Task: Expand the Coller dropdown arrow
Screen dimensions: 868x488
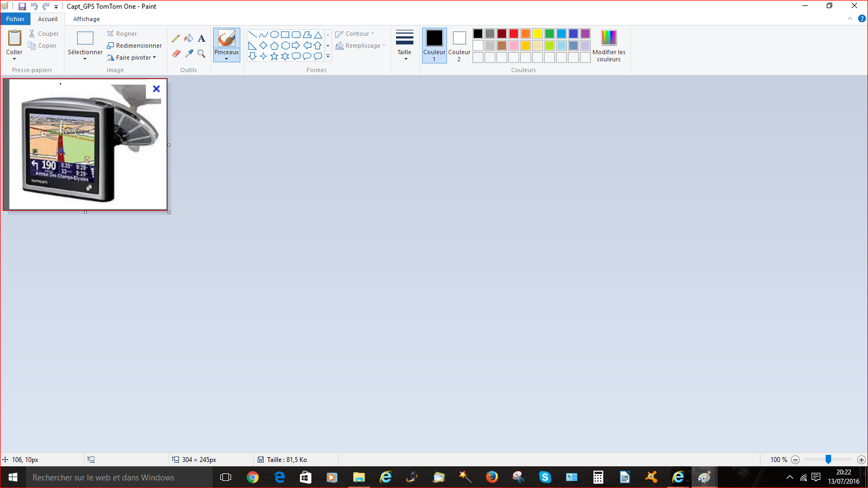Action: 14,59
